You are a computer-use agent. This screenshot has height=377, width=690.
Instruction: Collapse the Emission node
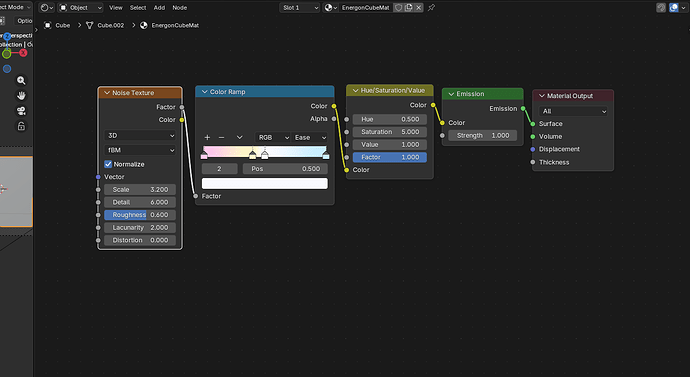[x=451, y=94]
